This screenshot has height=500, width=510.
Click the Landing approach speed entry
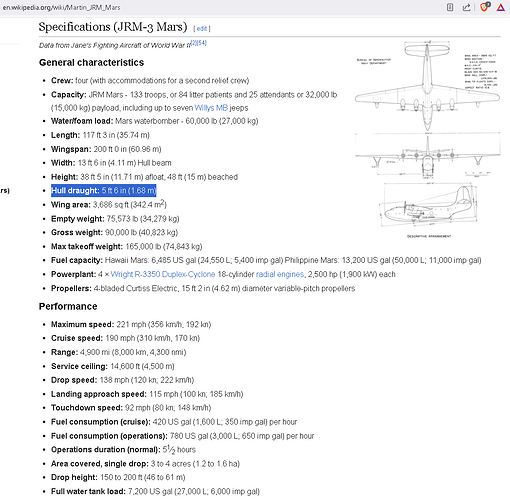(x=147, y=394)
